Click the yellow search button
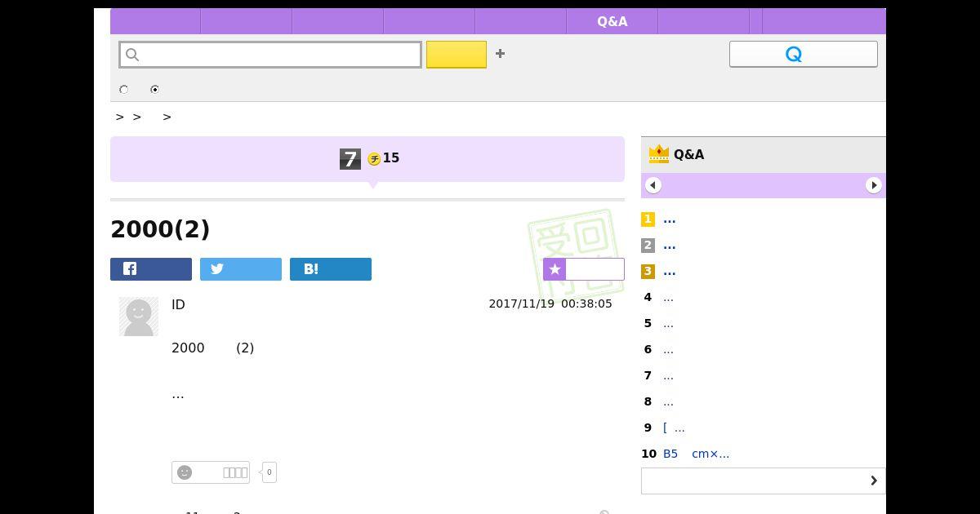This screenshot has height=514, width=980. 457,55
